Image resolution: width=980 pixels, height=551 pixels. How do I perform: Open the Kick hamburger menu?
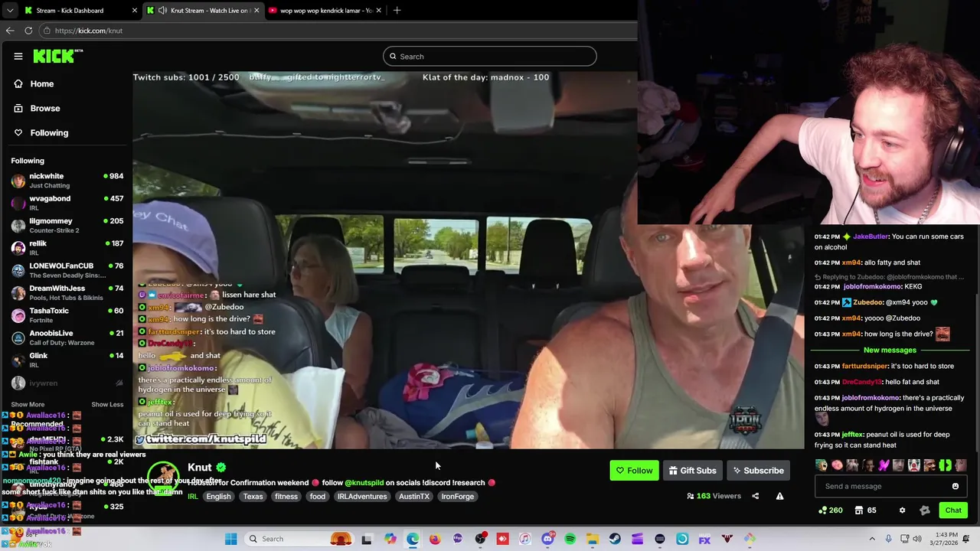[x=18, y=56]
